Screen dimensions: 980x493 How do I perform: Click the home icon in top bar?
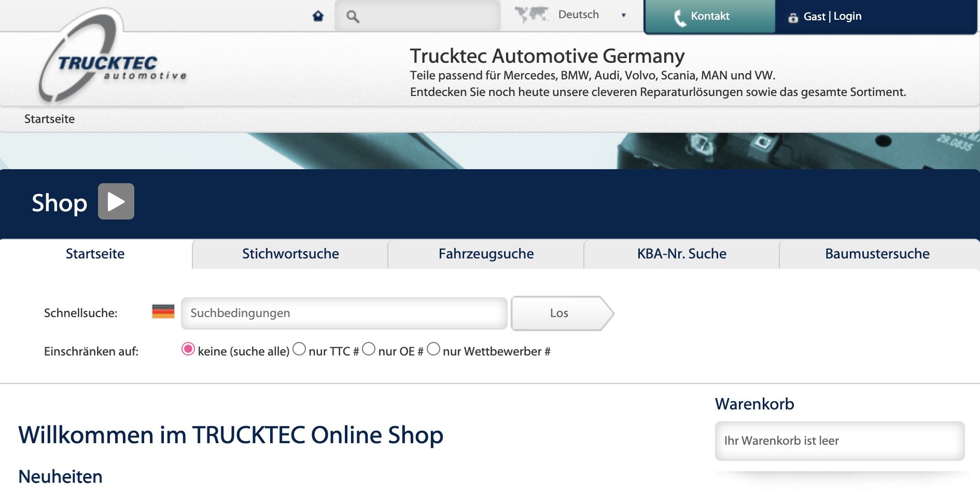[x=318, y=16]
